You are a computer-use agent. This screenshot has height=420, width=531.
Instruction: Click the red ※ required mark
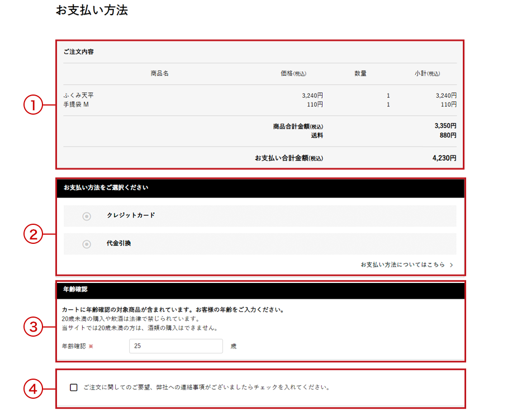91,347
